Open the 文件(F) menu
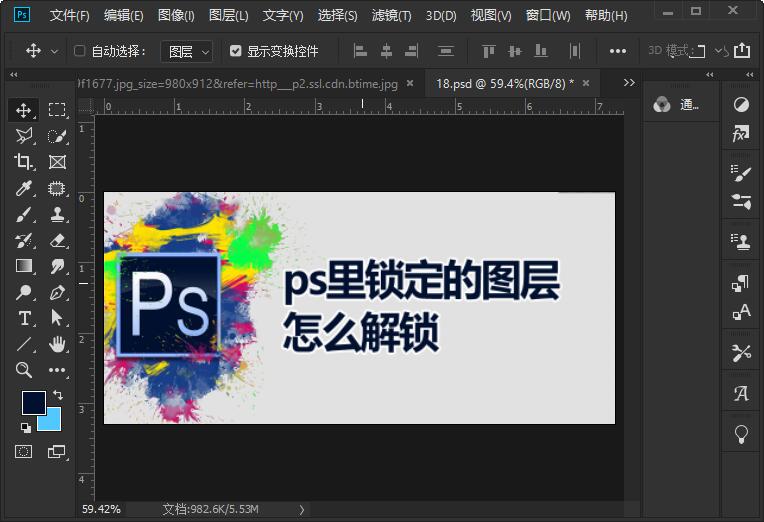Image resolution: width=764 pixels, height=522 pixels. (x=70, y=16)
